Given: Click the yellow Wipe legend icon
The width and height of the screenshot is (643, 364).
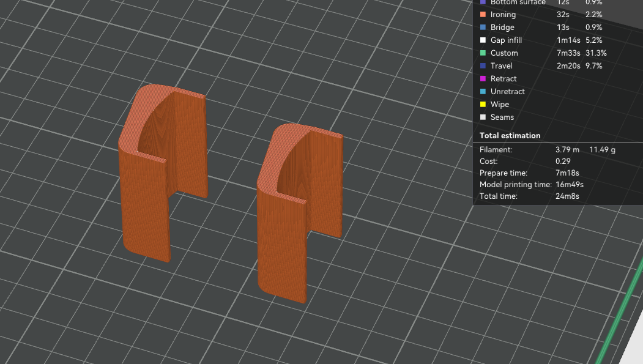Looking at the screenshot, I should (483, 105).
